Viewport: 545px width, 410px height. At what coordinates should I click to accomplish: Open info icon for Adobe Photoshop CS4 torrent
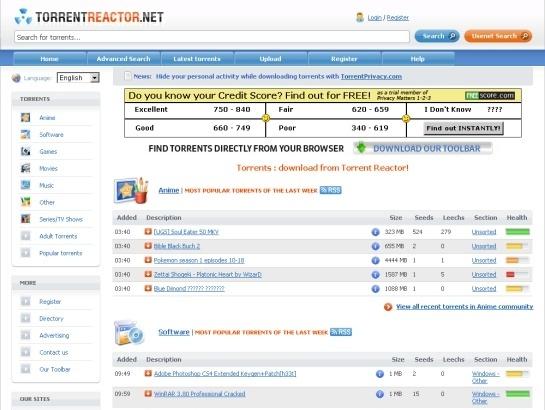380,374
